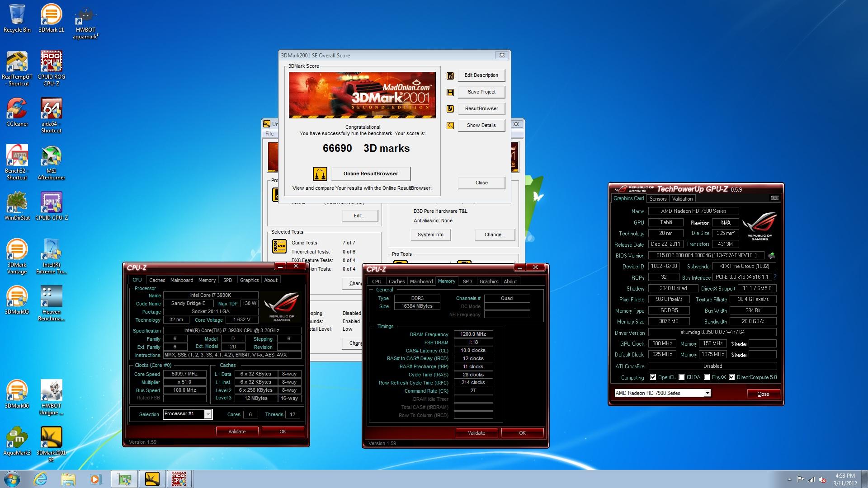Open Windows Media Player on taskbar
The height and width of the screenshot is (488, 868).
95,479
